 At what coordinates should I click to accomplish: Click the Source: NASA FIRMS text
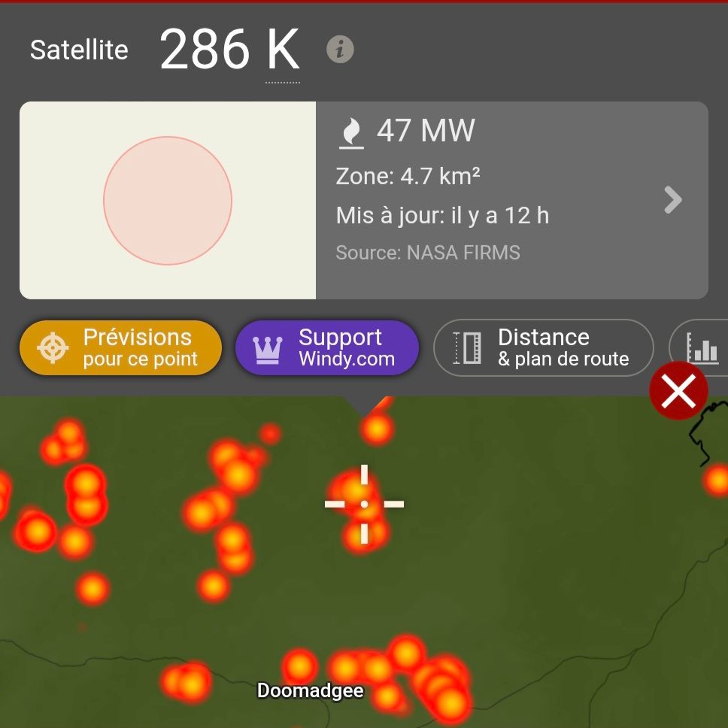pos(428,253)
